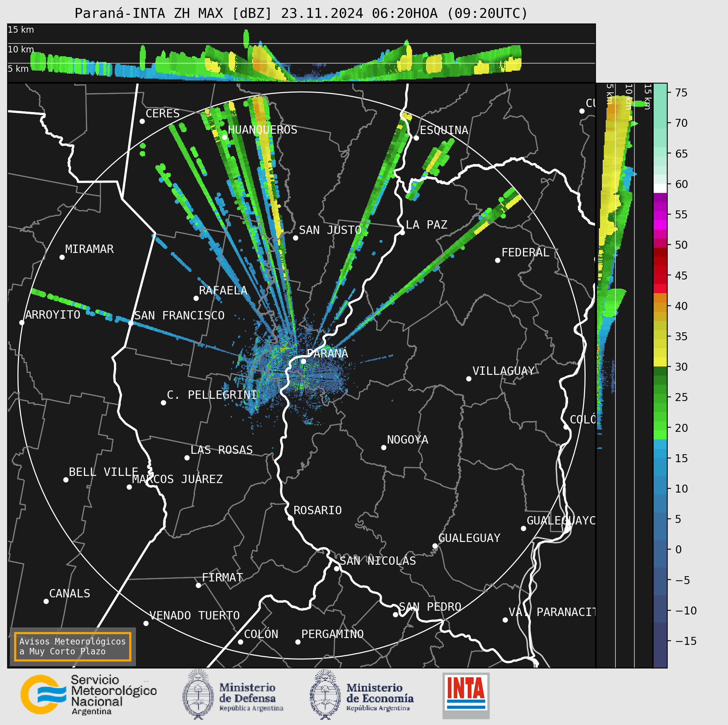Viewport: 728px width, 725px height.
Task: Click the SAN NICOLÁS city marker dot
Action: (336, 569)
